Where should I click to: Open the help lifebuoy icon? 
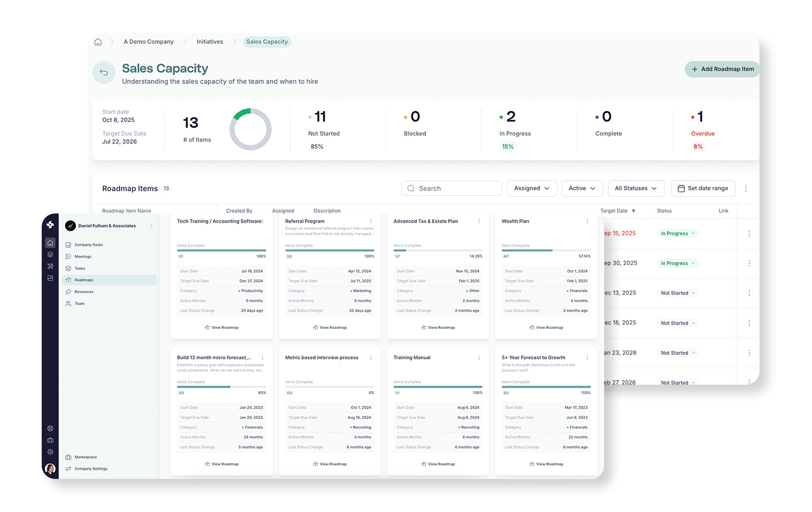50,429
